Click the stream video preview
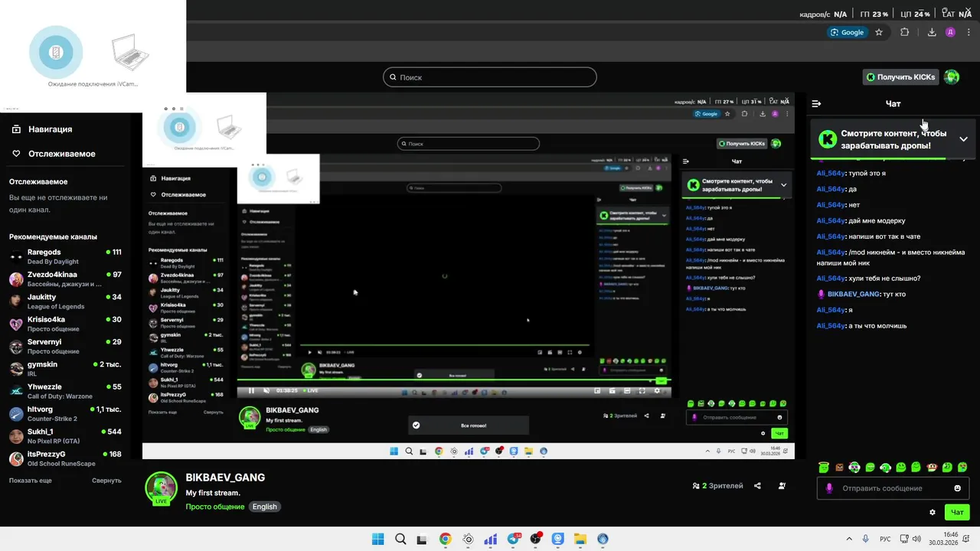 (x=468, y=275)
